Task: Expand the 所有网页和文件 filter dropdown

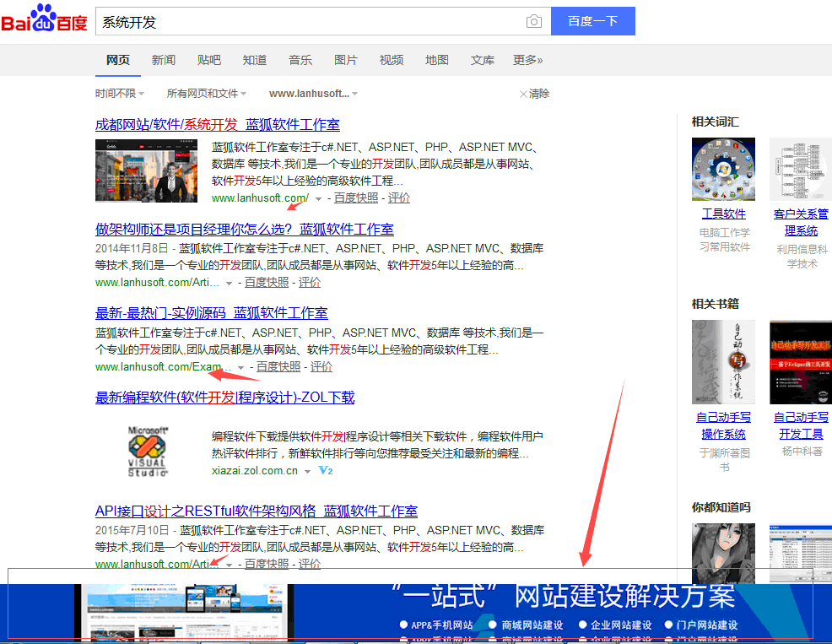Action: [207, 94]
